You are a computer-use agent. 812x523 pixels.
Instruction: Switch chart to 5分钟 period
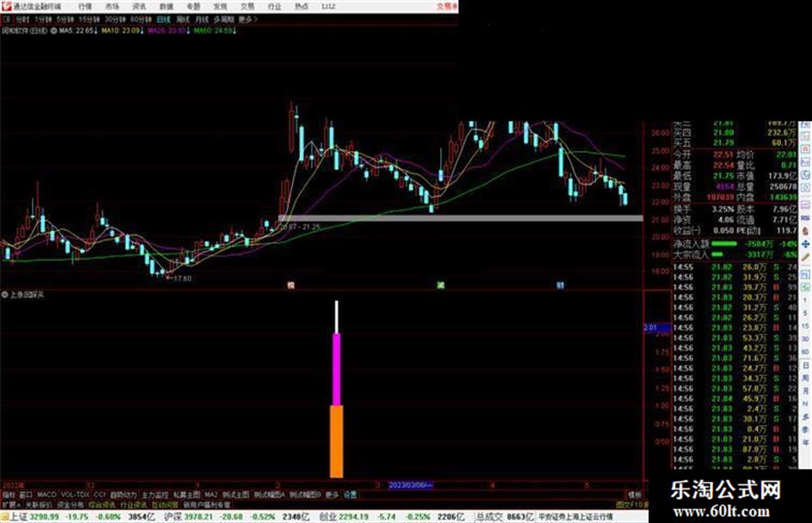click(x=64, y=19)
